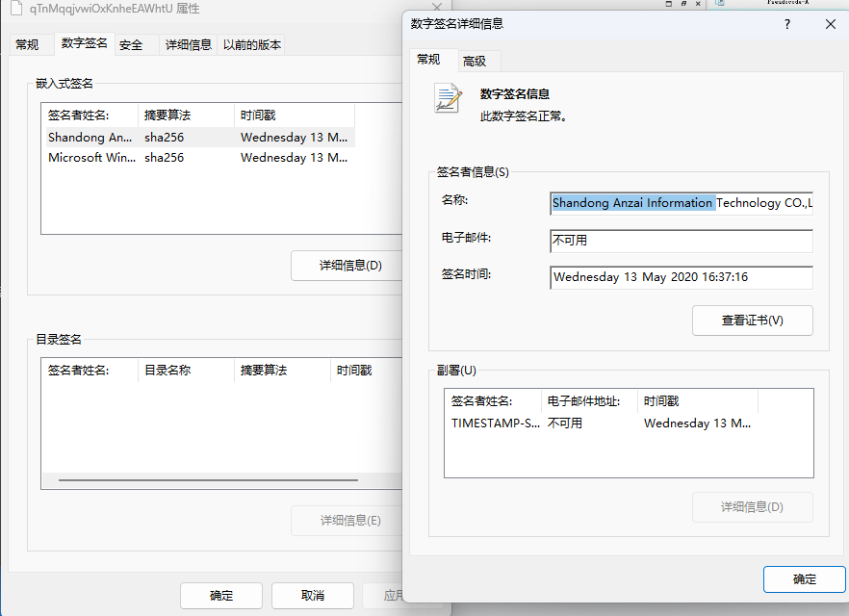Click 摘要算法 header in catalog signature list
The height and width of the screenshot is (616, 849).
(282, 371)
